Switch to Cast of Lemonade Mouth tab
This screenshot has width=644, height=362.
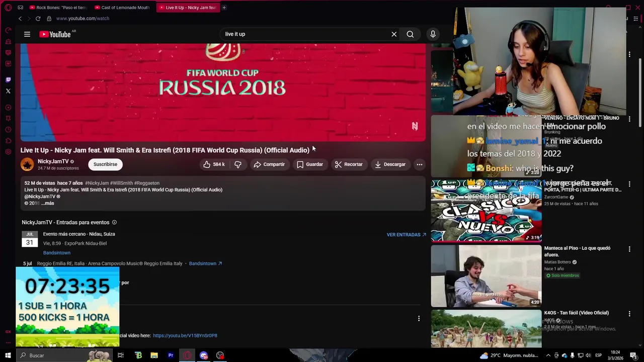[122, 8]
